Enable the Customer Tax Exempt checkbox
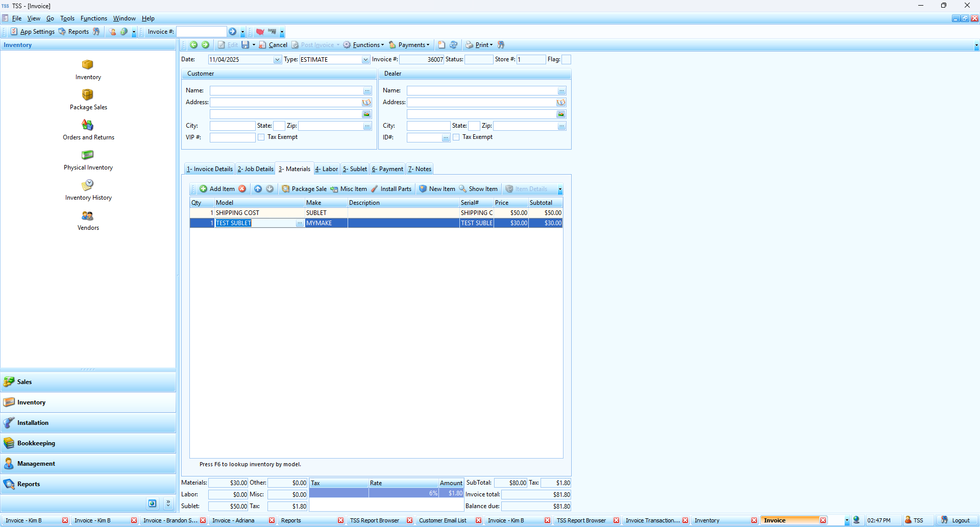This screenshot has width=980, height=527. point(261,137)
